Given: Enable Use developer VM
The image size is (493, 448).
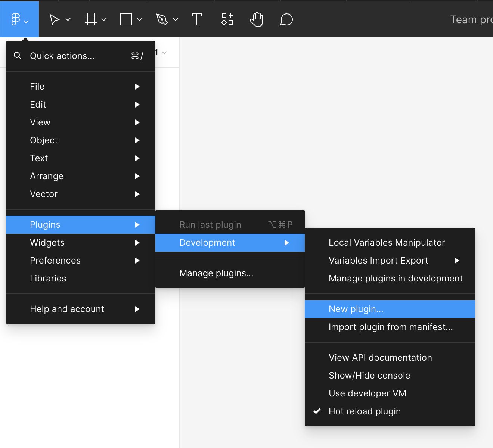Looking at the screenshot, I should 367,393.
